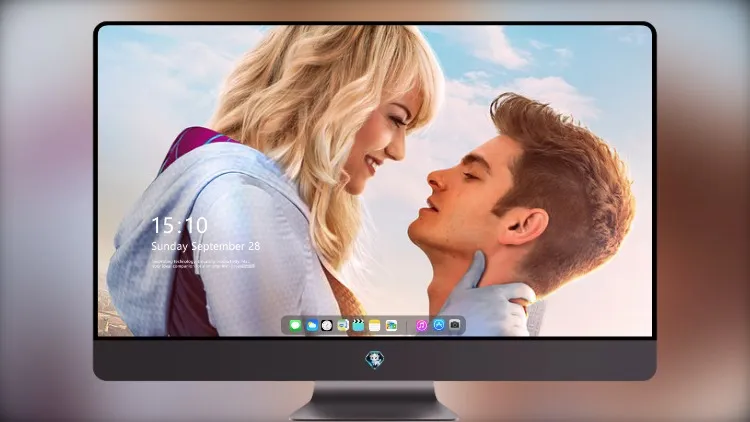Launch the Weather app from the dock
Viewport: 750px width, 422px height.
pos(311,325)
